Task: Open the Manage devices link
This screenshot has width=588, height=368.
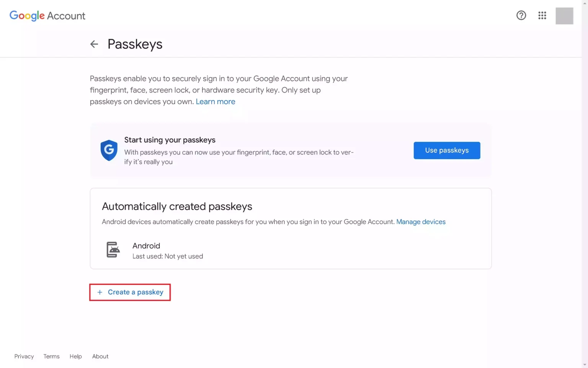Action: 421,222
